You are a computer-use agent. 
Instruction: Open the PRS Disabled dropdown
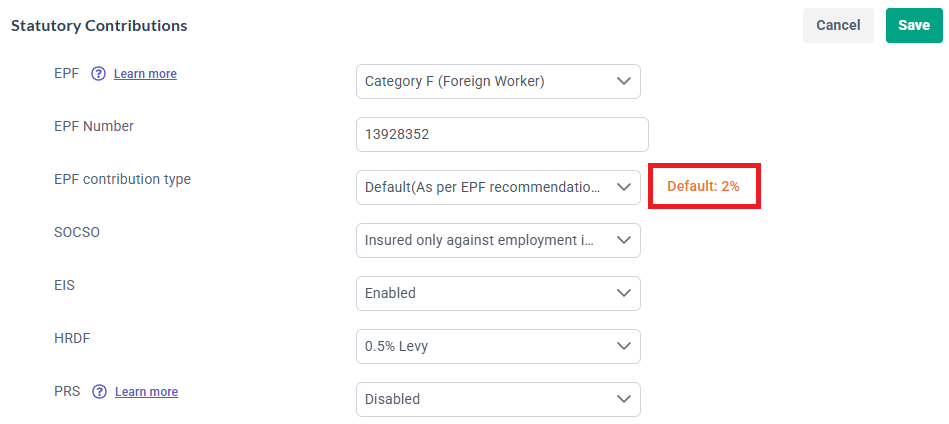point(498,399)
